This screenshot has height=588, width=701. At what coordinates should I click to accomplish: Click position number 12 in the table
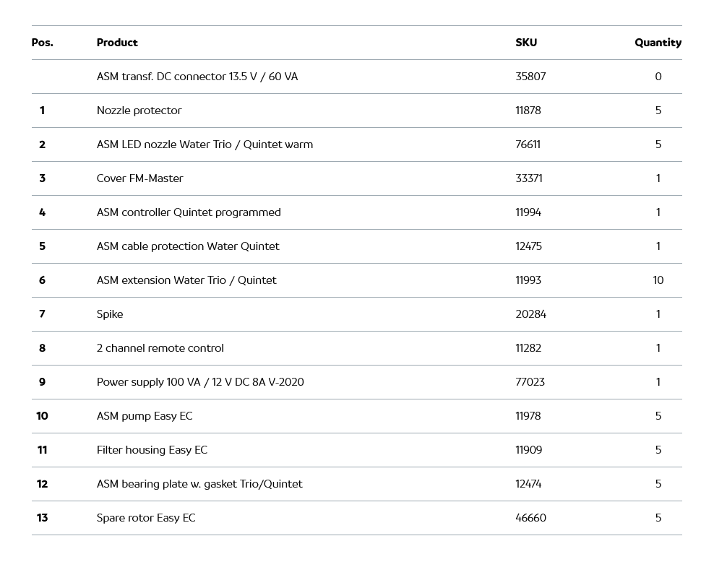(42, 484)
